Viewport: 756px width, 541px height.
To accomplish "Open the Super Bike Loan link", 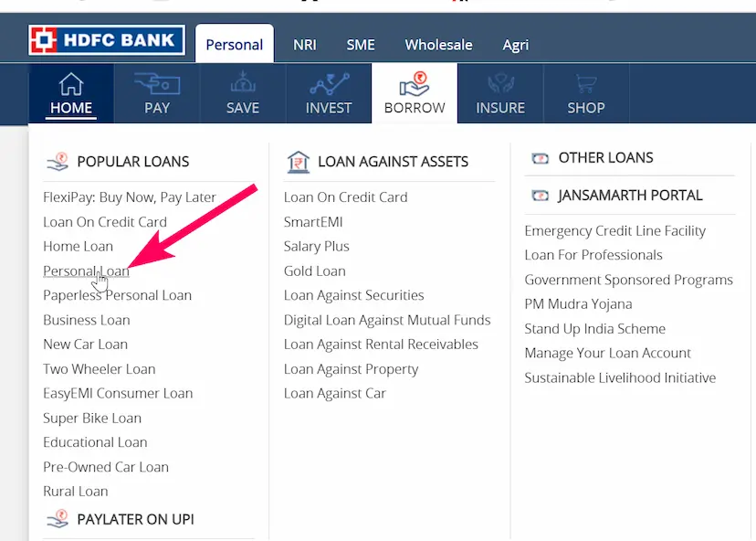I will (92, 418).
